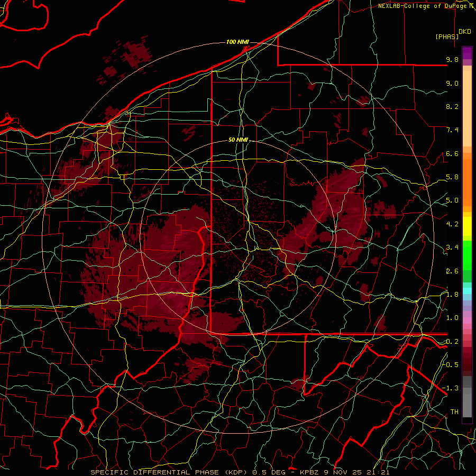Click the 1.8 value on color scale
Screen dimensions: 476x476
(x=452, y=295)
